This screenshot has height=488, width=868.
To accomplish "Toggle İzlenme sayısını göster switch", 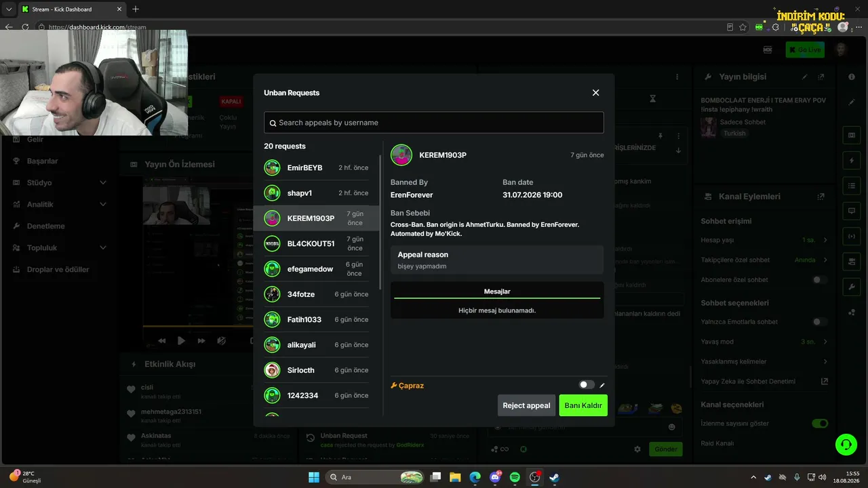I will click(x=820, y=424).
